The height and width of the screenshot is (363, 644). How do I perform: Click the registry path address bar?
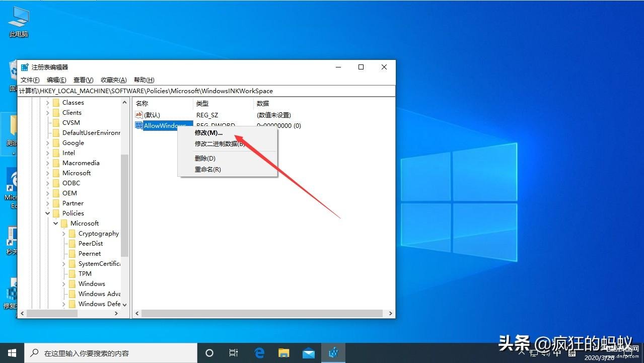click(206, 91)
